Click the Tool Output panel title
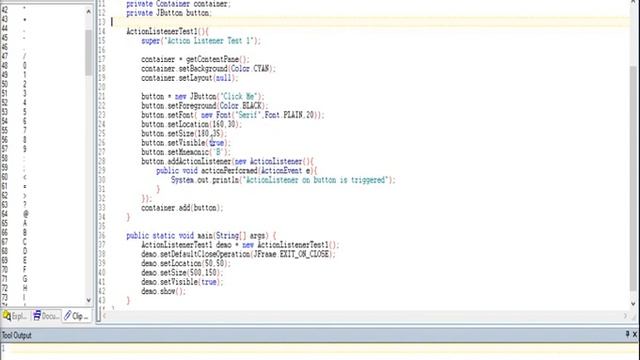640x360 pixels. click(x=17, y=336)
